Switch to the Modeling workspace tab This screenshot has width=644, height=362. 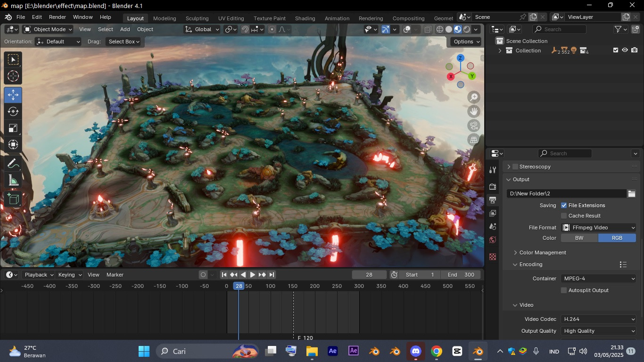point(165,18)
